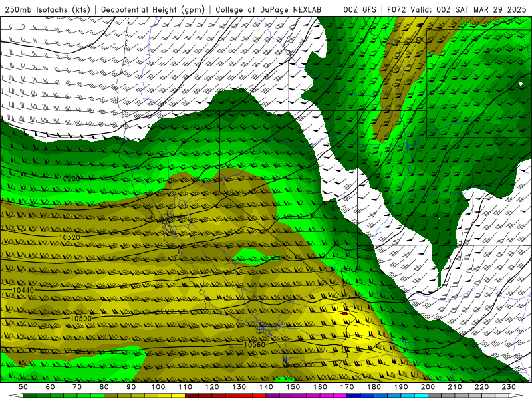Click the 60 tick label on color bar

tap(50, 387)
